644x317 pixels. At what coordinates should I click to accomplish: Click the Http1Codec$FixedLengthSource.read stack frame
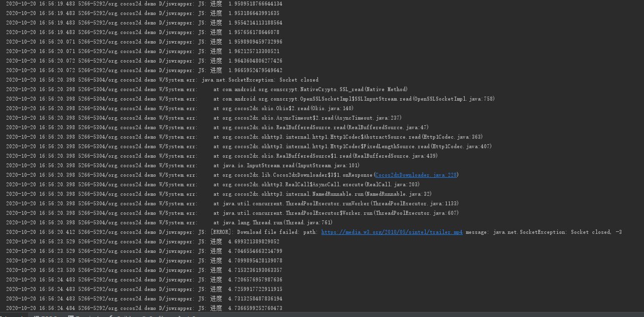(353, 147)
